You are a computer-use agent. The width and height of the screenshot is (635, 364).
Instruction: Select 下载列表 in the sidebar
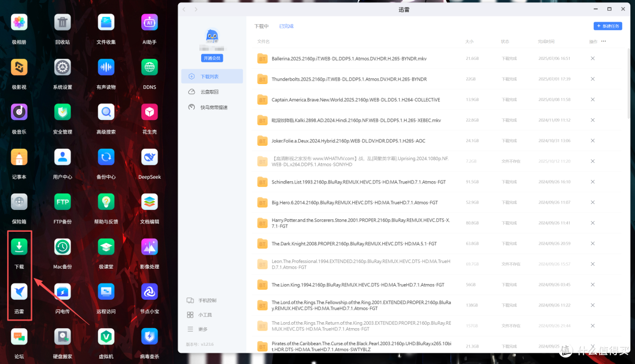tap(212, 76)
